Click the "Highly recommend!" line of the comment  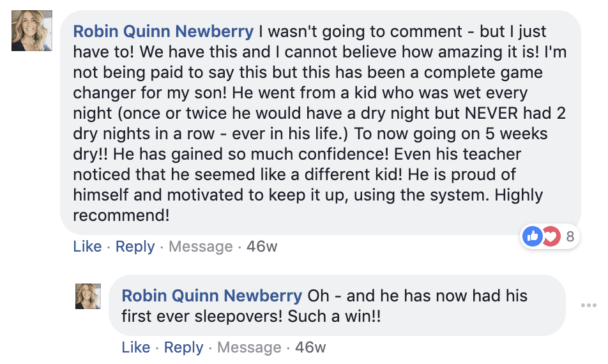pos(121,215)
